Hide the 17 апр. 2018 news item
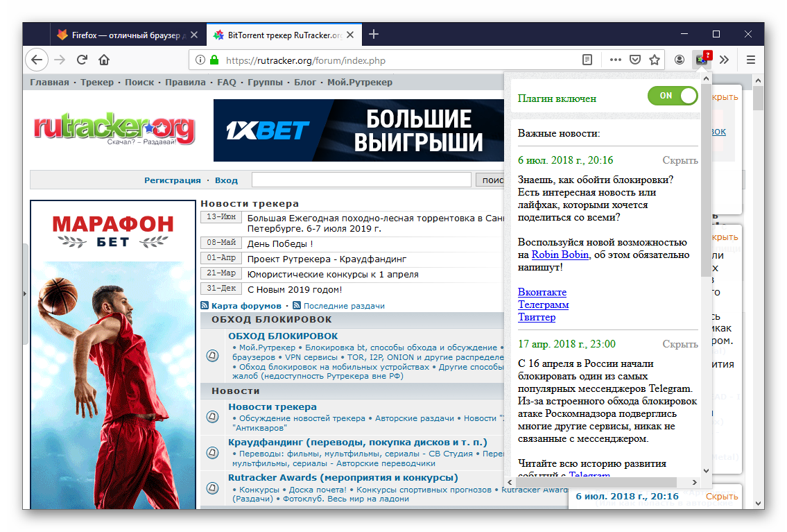The height and width of the screenshot is (532, 787). [x=680, y=344]
